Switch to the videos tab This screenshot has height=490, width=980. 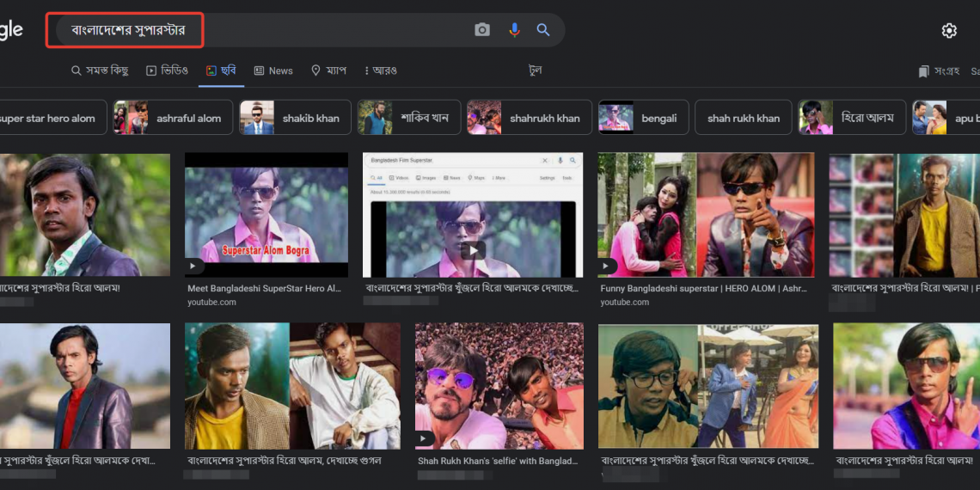click(167, 70)
